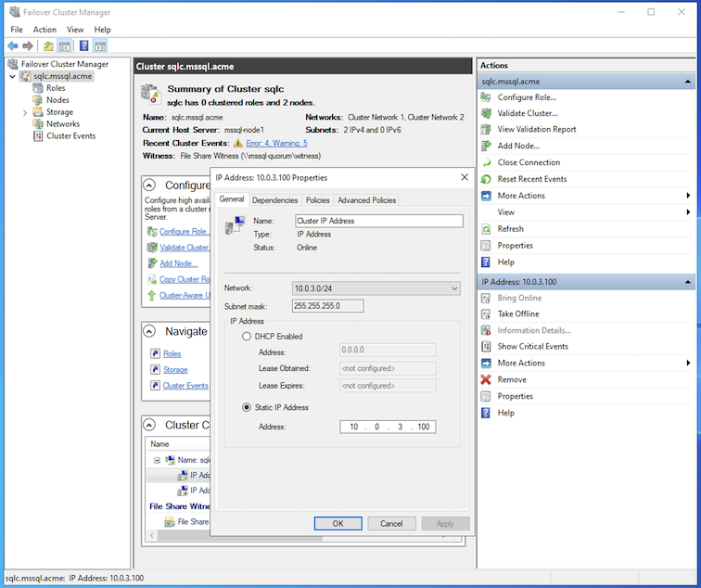Click the Help toolbar icon

(84, 45)
